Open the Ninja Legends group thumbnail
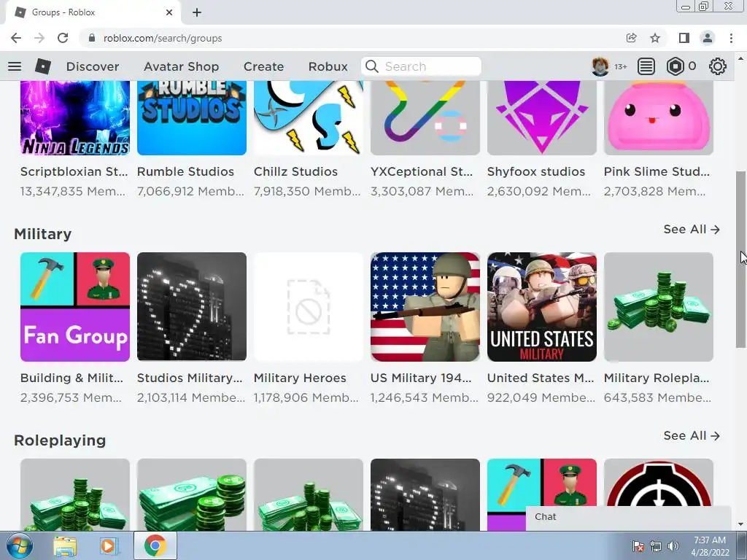 (x=75, y=117)
